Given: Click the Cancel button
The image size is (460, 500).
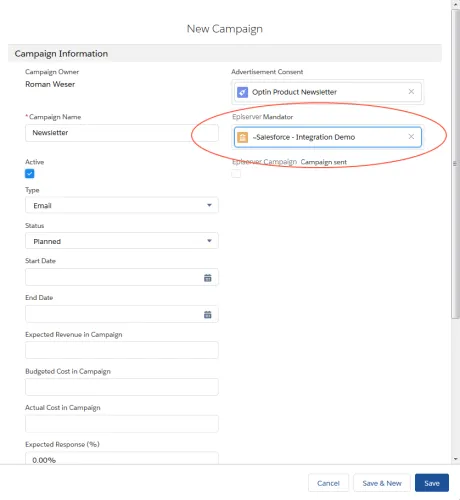Looking at the screenshot, I should (328, 483).
